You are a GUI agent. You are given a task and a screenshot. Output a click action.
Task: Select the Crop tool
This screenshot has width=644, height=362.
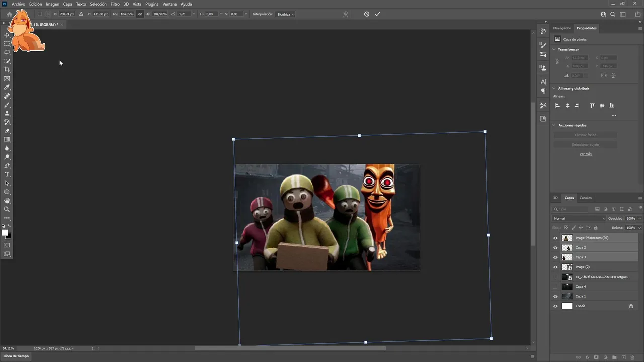click(x=7, y=69)
